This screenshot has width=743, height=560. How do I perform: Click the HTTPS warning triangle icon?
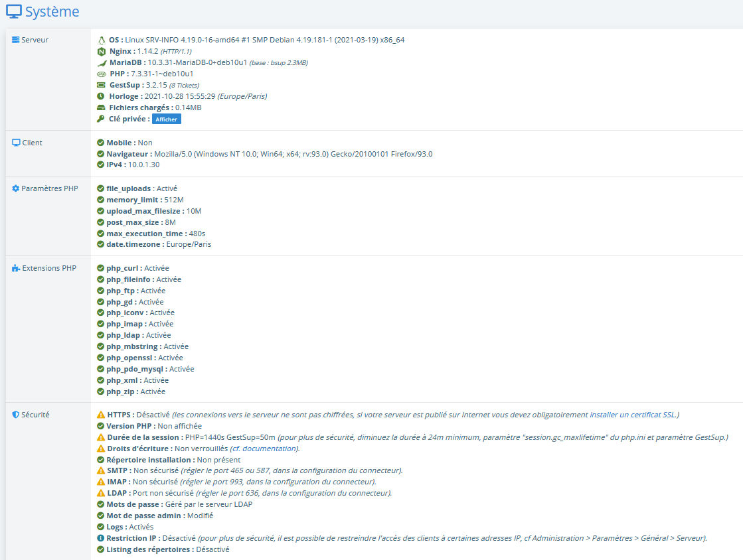coord(101,415)
